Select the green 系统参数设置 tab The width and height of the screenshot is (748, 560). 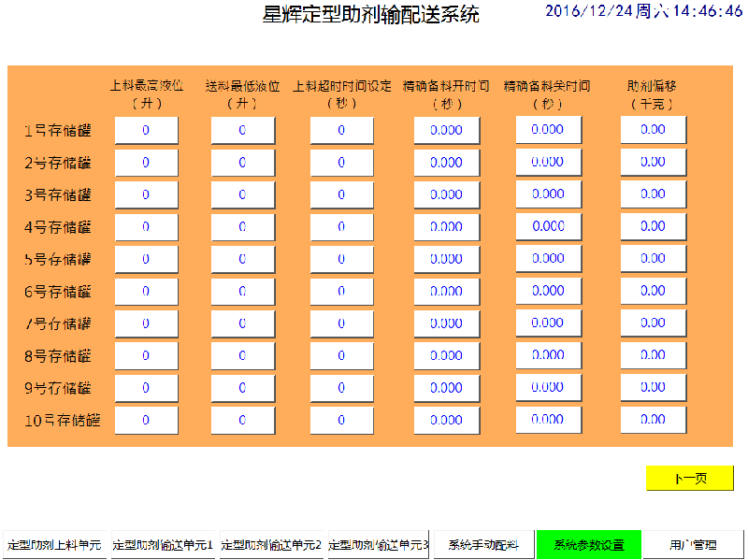[588, 544]
